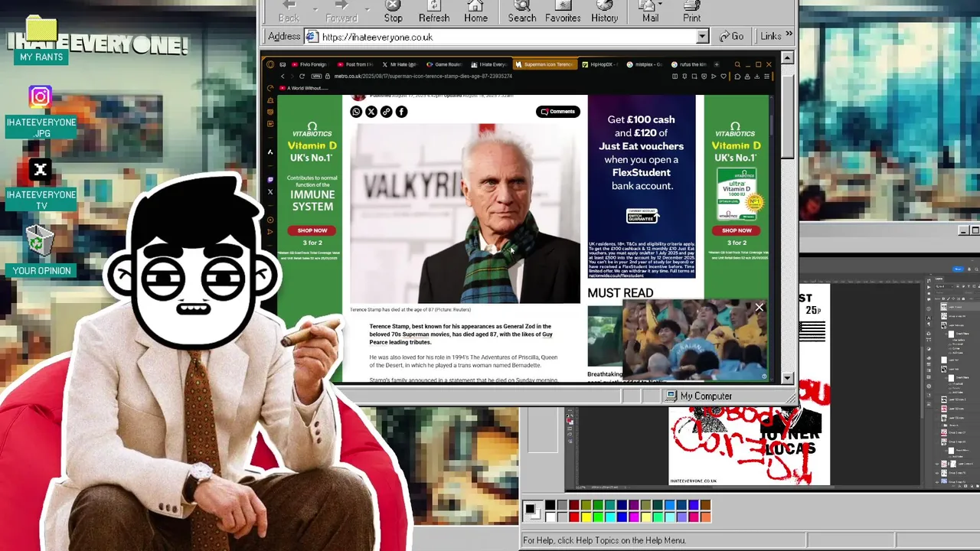Open Favorites from the toolbar
The height and width of the screenshot is (551, 980).
tap(563, 11)
